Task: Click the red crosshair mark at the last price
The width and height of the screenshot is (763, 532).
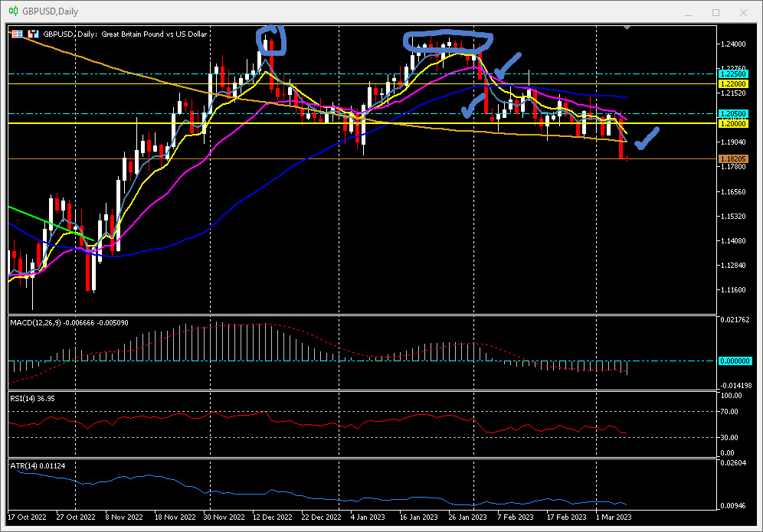Action: [627, 159]
